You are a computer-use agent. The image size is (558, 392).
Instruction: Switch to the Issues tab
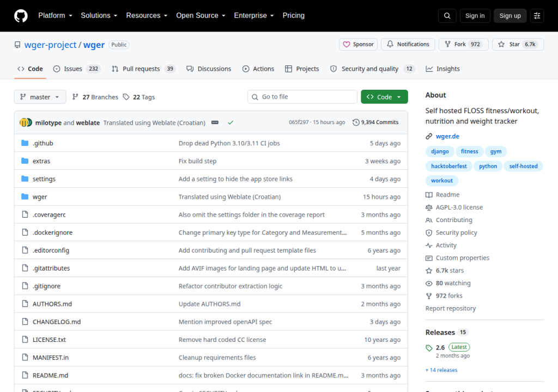click(77, 69)
